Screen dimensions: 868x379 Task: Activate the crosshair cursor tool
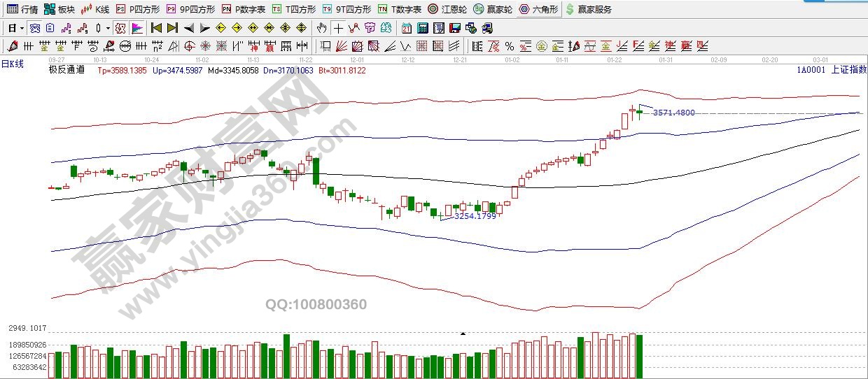pos(338,29)
